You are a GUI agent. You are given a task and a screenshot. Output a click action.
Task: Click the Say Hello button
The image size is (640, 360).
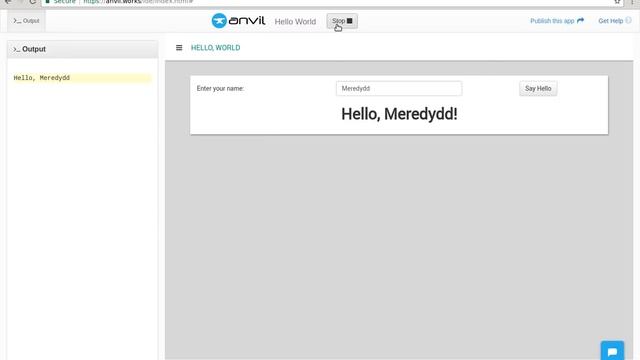pyautogui.click(x=538, y=89)
